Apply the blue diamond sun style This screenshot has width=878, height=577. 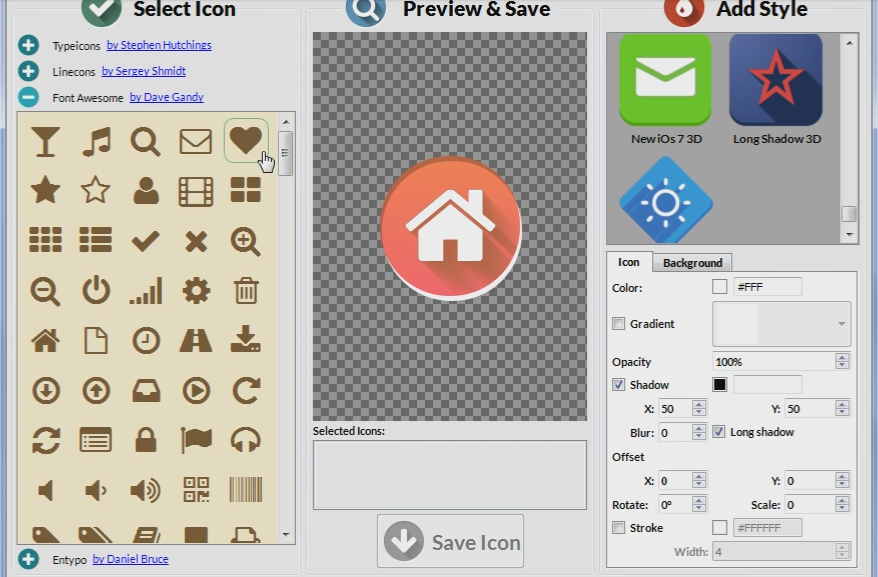click(666, 200)
